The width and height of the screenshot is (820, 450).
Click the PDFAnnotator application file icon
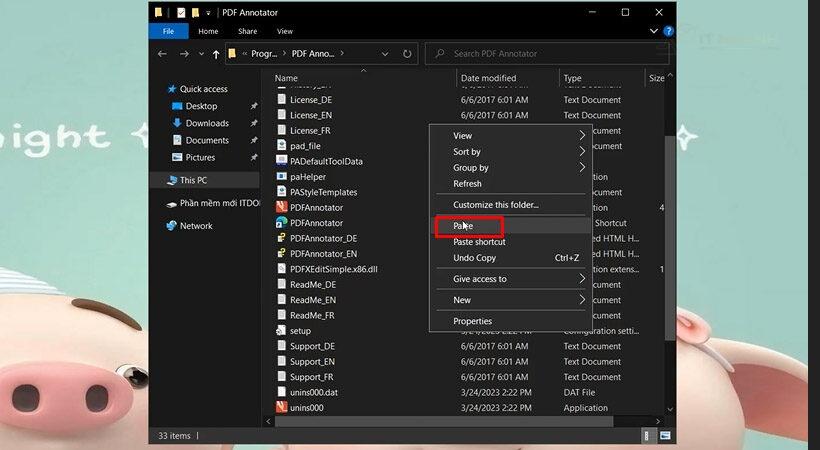(281, 207)
